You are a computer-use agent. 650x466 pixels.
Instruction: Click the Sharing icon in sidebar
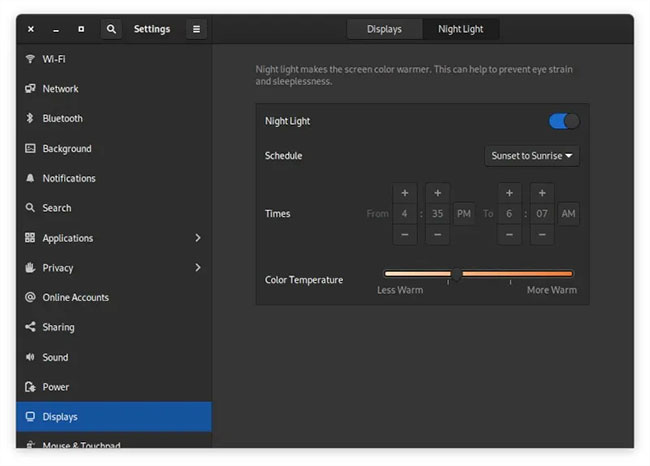click(x=30, y=327)
